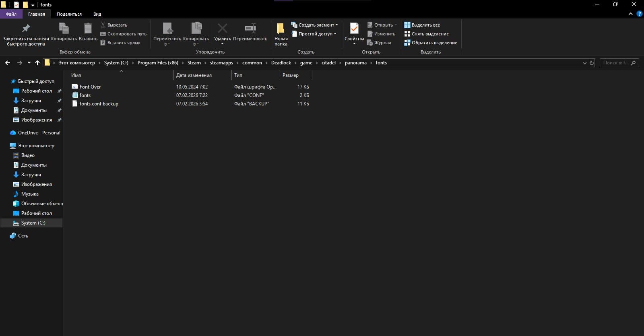Switch to Поделиться ribbon tab
Image resolution: width=644 pixels, height=336 pixels.
pos(69,14)
